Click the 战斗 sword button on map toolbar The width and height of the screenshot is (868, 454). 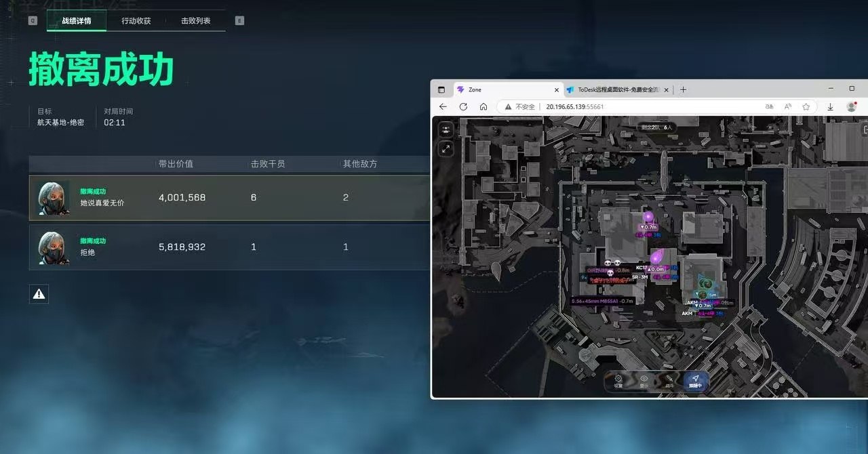(x=670, y=381)
